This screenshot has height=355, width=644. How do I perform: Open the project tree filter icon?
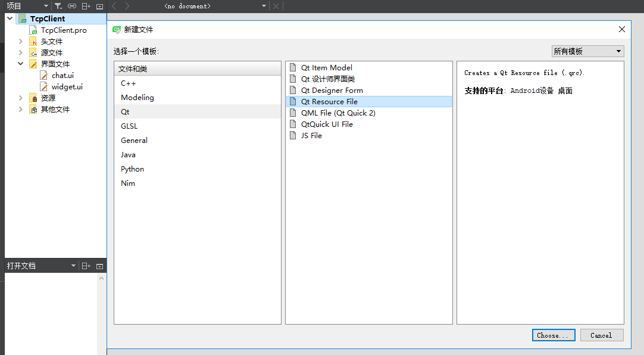click(58, 6)
